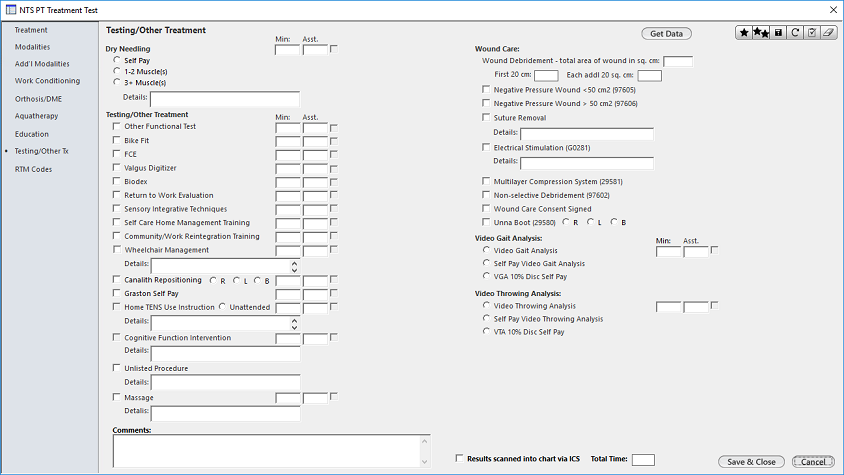Screen dimensions: 844x475
Task: Select 3+ Muscle(s) radio button
Action: (117, 82)
